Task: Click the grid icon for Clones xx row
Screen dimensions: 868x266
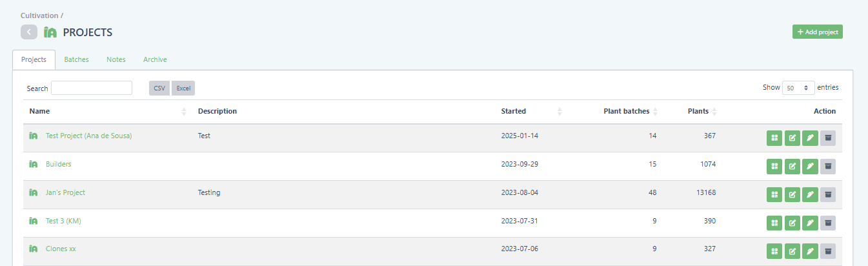Action: click(x=774, y=251)
